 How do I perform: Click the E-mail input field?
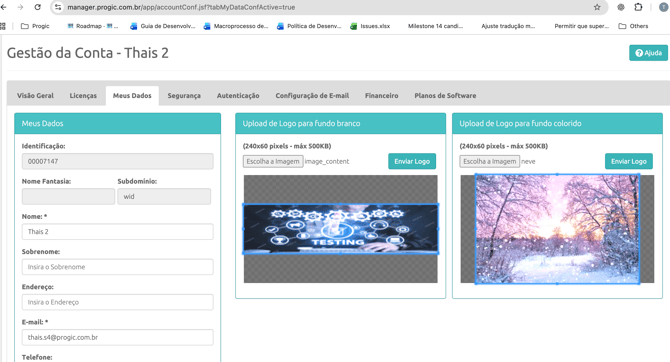118,337
